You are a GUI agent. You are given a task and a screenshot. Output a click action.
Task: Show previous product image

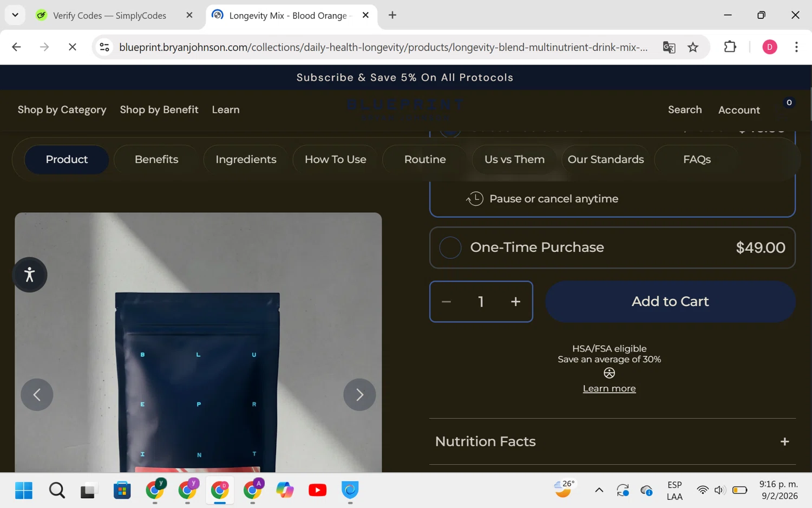pyautogui.click(x=37, y=394)
